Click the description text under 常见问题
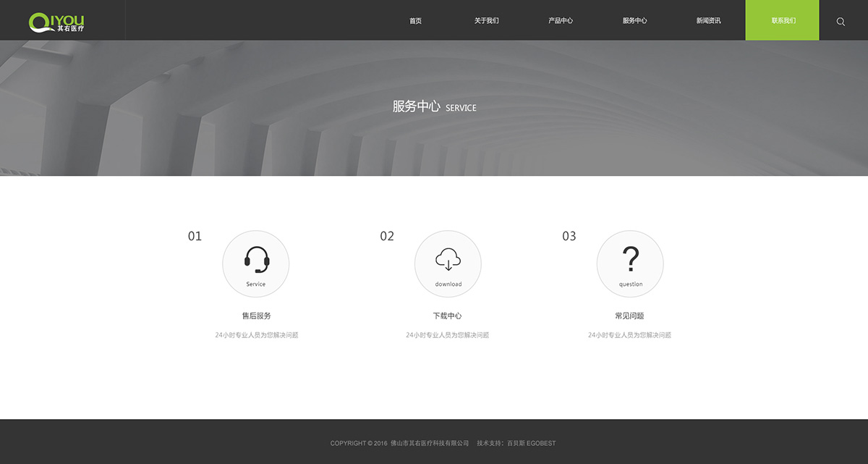 [x=630, y=335]
